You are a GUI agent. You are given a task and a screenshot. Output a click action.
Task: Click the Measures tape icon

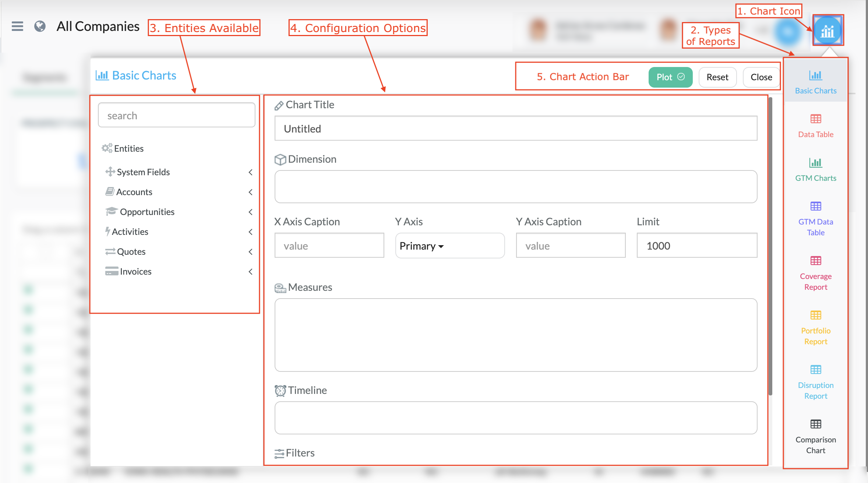coord(280,288)
